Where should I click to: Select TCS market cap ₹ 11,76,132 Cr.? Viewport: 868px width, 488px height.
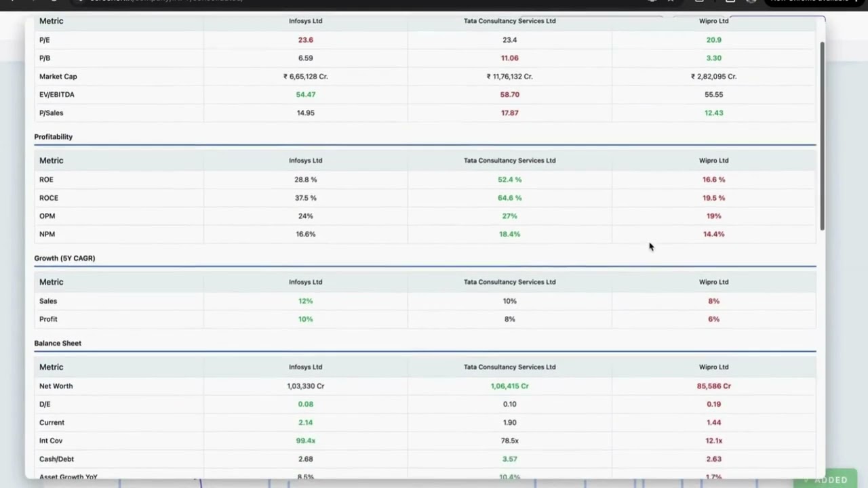(510, 77)
